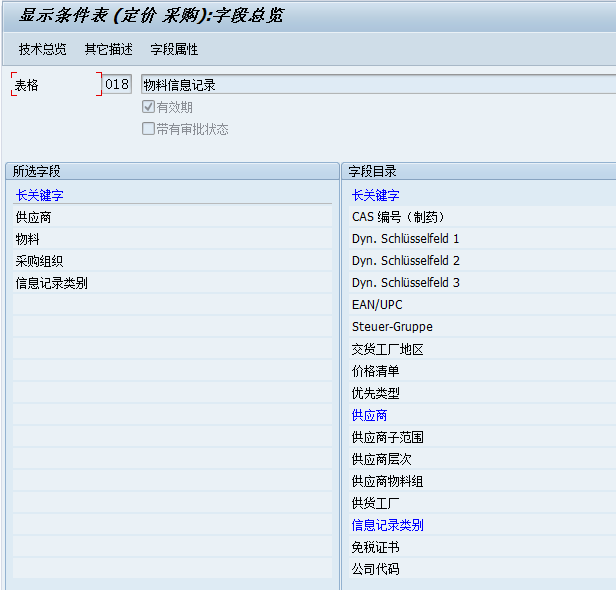Image resolution: width=616 pixels, height=590 pixels.
Task: Select 信息记录类别 row in 所选字段 list
Action: (172, 283)
